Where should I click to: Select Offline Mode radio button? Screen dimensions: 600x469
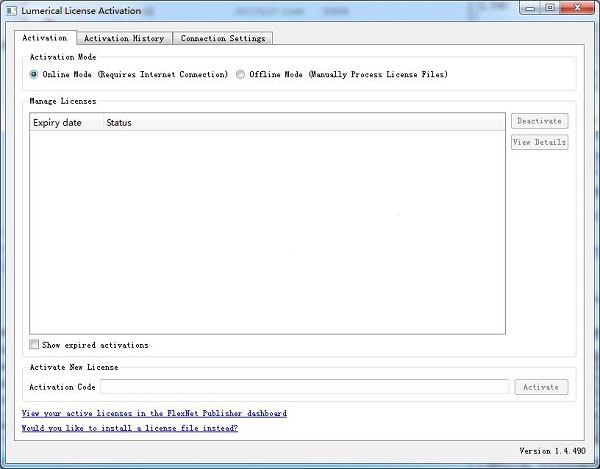(x=240, y=74)
